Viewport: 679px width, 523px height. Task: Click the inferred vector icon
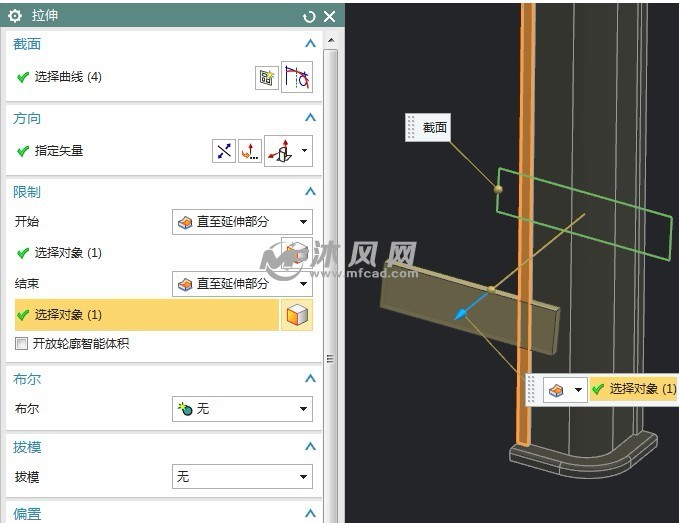(x=280, y=151)
